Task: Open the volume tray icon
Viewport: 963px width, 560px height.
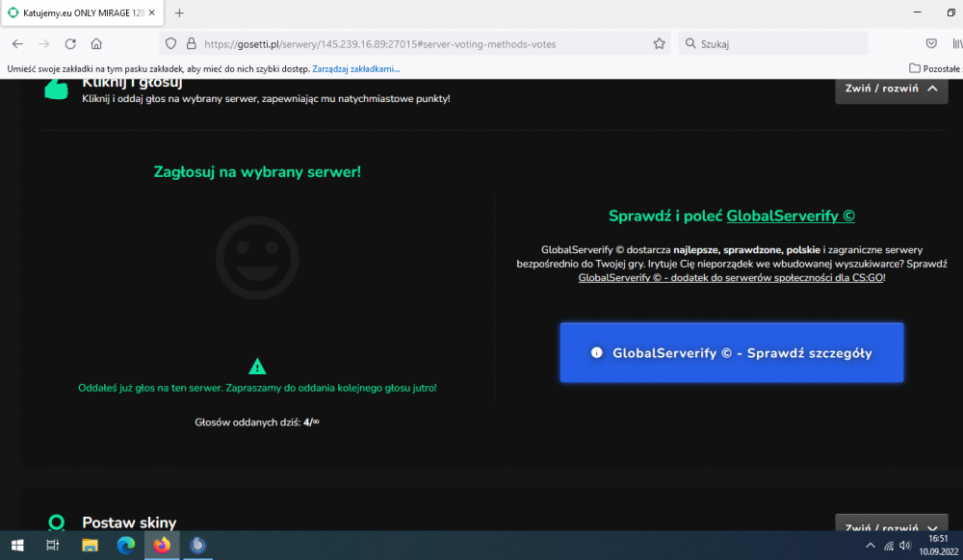Action: click(x=904, y=546)
